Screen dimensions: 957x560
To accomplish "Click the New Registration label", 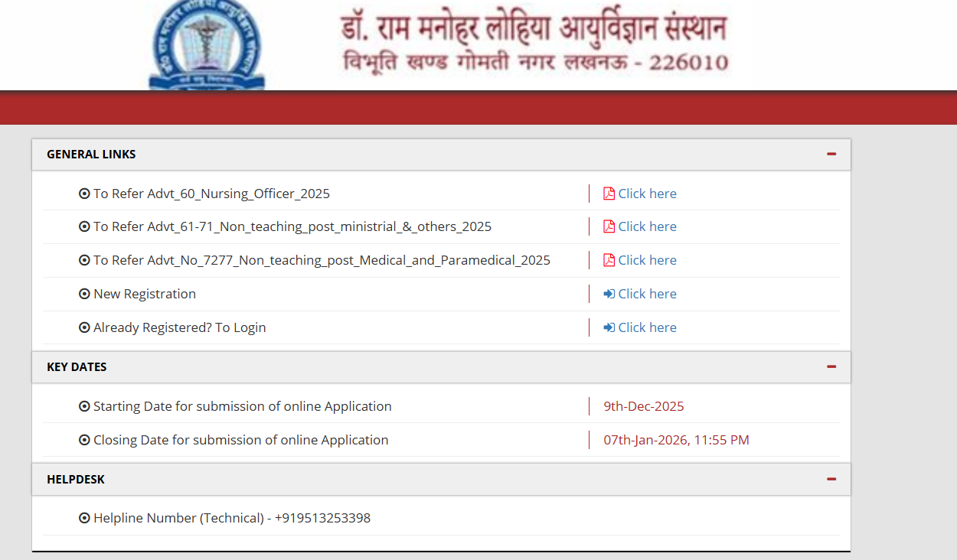I will click(145, 294).
